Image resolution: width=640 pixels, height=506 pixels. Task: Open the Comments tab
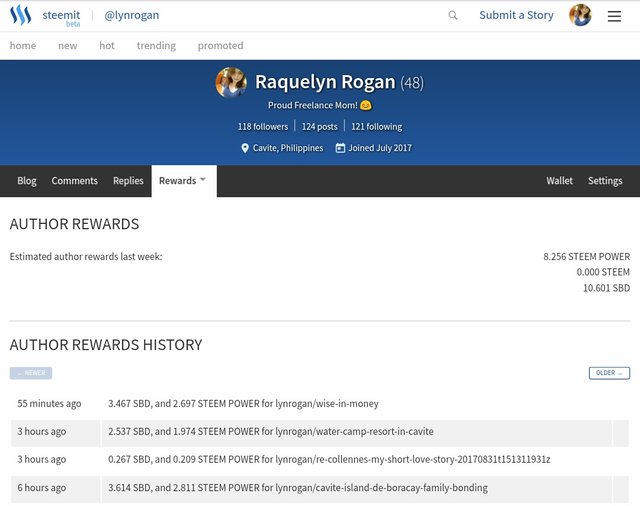(x=74, y=181)
